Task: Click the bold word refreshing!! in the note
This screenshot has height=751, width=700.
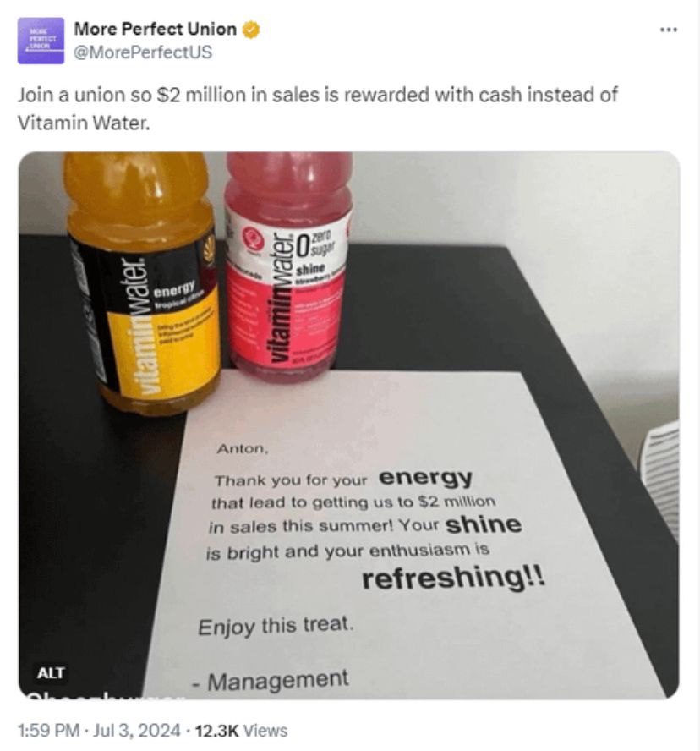Action: coord(453,577)
